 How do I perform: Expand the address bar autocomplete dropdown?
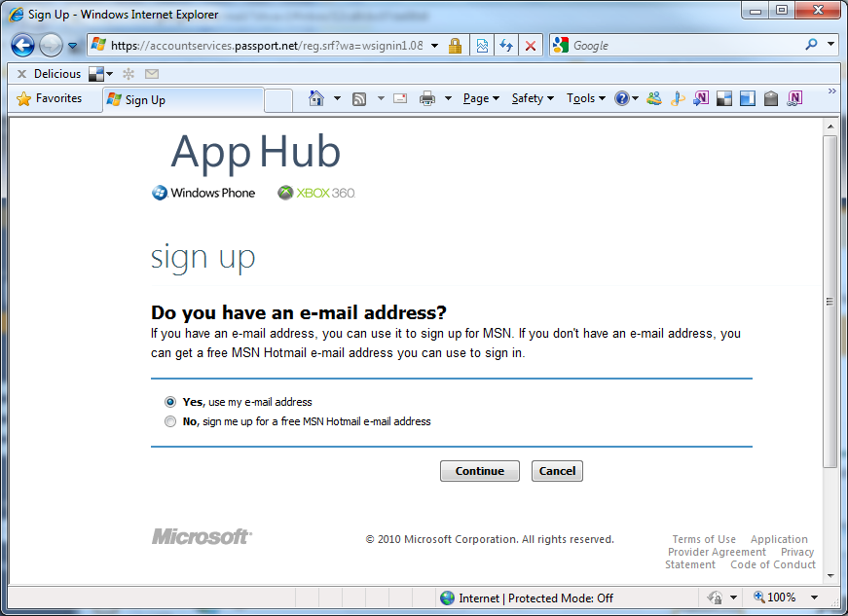(x=434, y=46)
